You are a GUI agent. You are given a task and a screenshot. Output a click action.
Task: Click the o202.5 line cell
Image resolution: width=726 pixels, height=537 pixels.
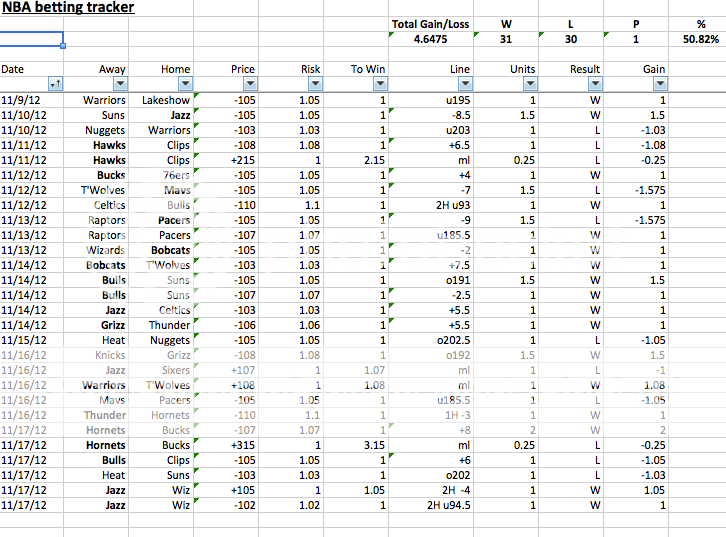click(431, 340)
